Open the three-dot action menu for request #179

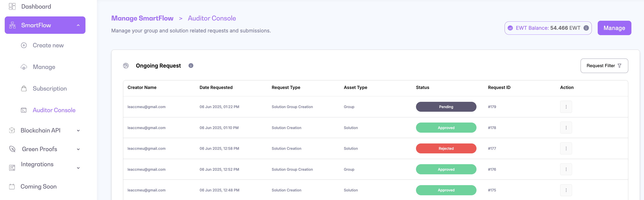566,107
